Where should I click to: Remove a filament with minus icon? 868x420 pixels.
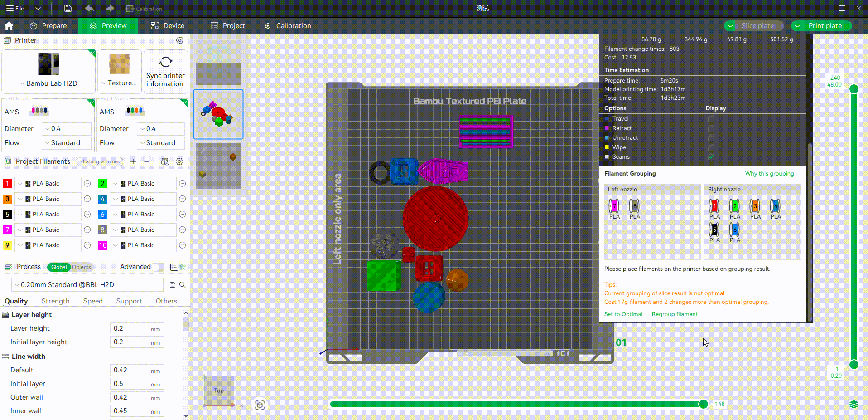pyautogui.click(x=147, y=161)
